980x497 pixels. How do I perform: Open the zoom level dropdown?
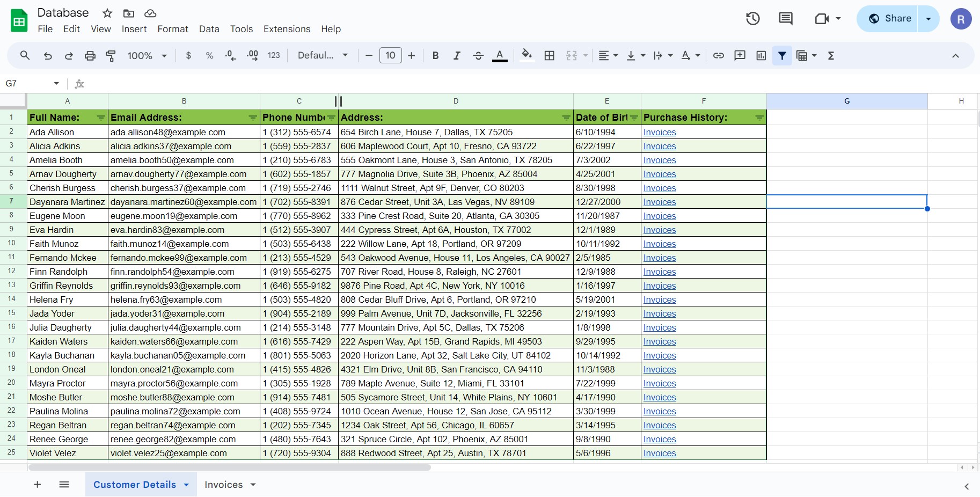(x=148, y=55)
